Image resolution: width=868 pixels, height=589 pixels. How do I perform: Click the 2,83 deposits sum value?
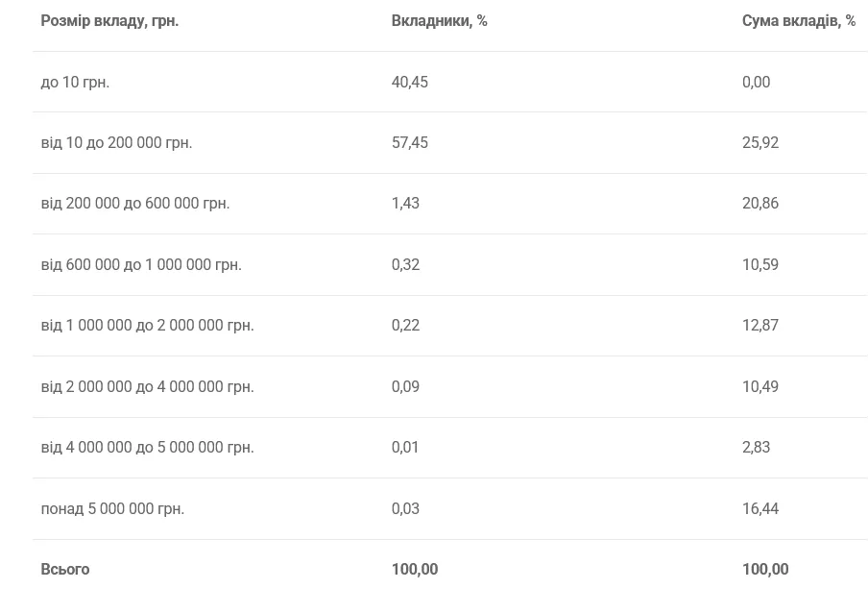[x=756, y=447]
